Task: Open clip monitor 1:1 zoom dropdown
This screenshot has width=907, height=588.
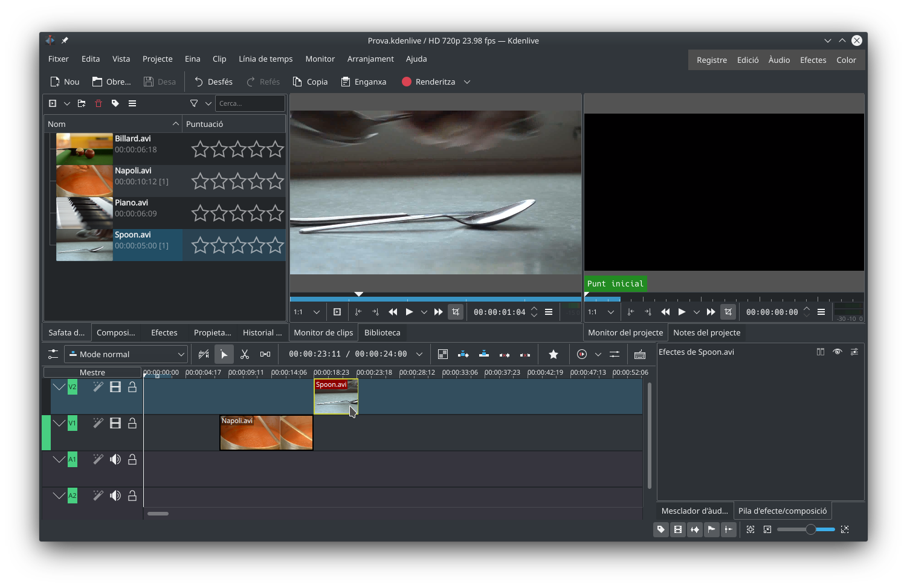Action: pyautogui.click(x=307, y=312)
